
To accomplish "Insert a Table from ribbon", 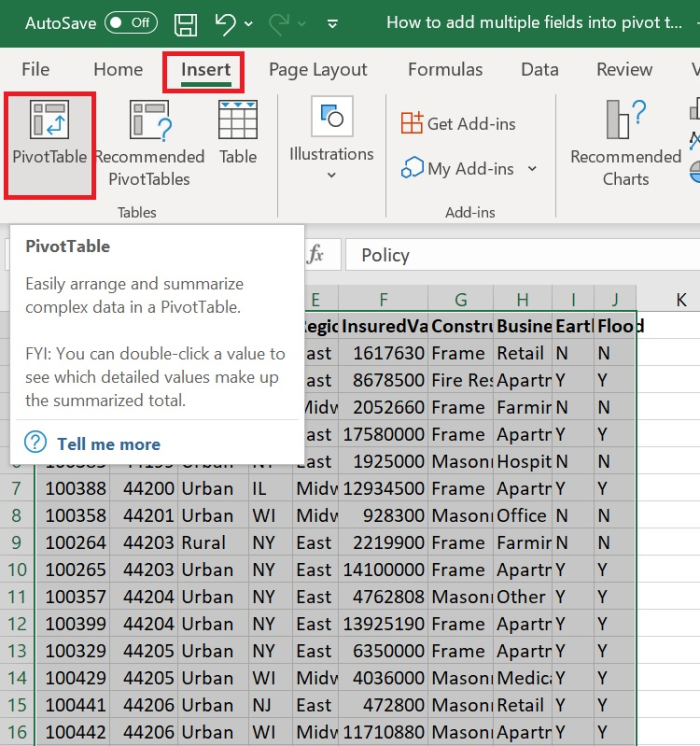I will (x=238, y=120).
